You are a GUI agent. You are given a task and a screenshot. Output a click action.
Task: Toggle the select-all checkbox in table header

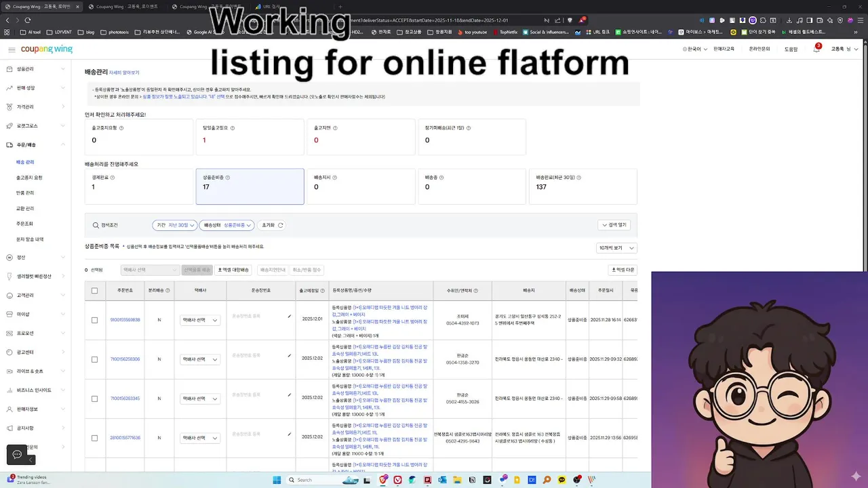coord(94,291)
